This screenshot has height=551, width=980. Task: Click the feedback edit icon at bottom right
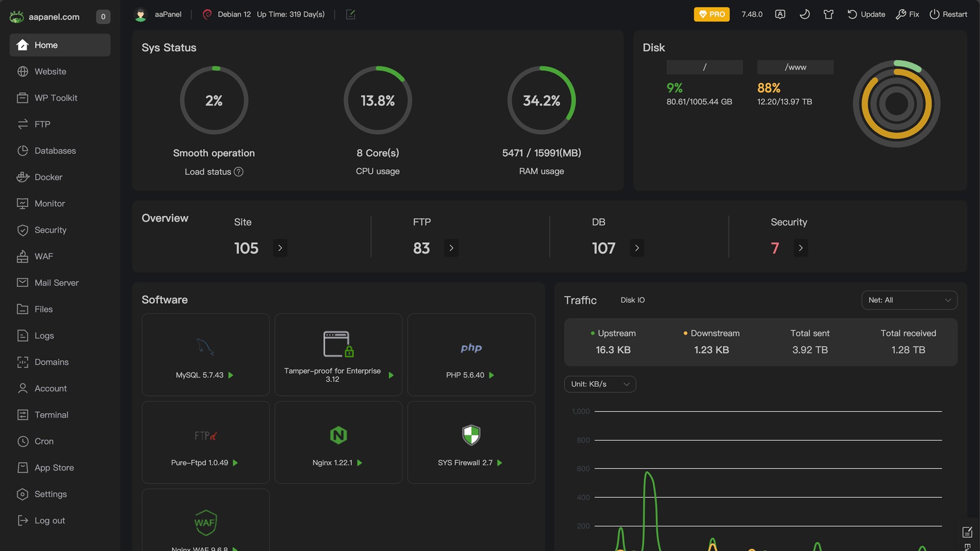[967, 532]
